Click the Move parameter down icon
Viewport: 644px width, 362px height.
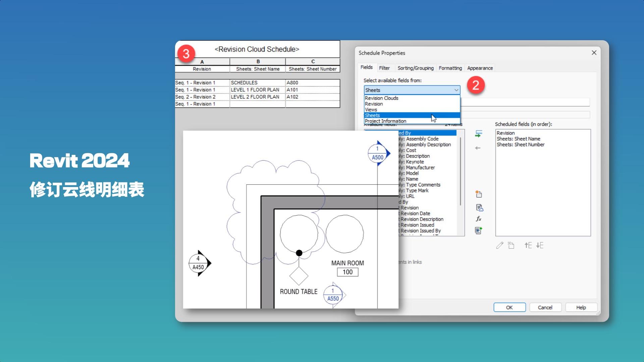click(540, 245)
